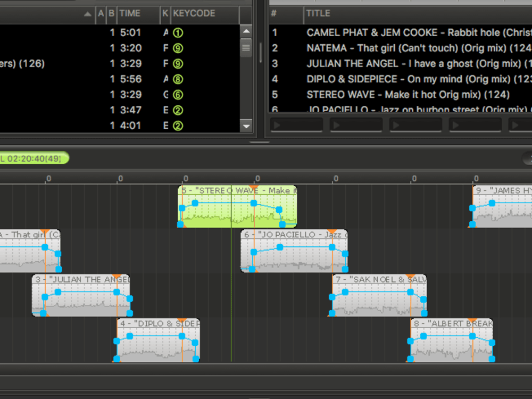Select keycode 2 icon in 4:01 row
The image size is (532, 399).
click(x=178, y=126)
